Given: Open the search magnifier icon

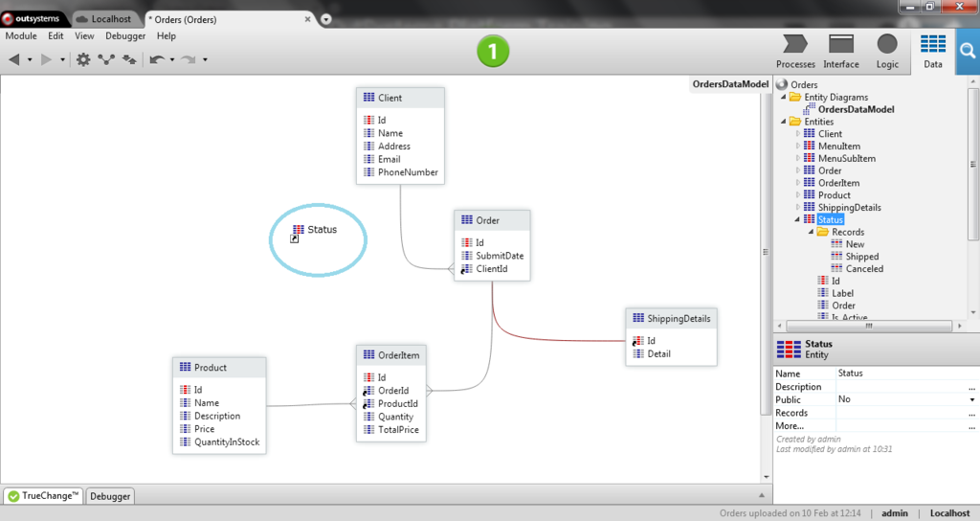Looking at the screenshot, I should point(968,52).
